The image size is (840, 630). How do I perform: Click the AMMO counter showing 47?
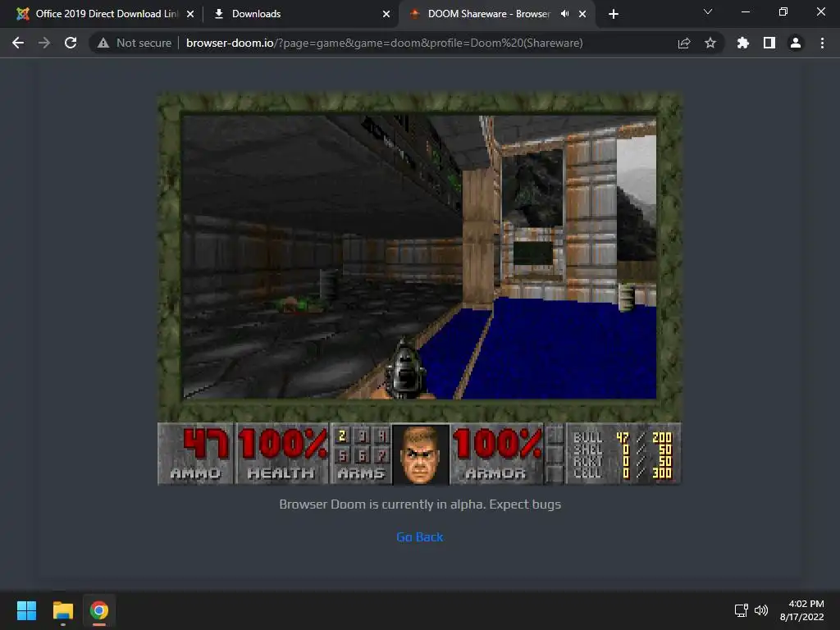(x=196, y=454)
